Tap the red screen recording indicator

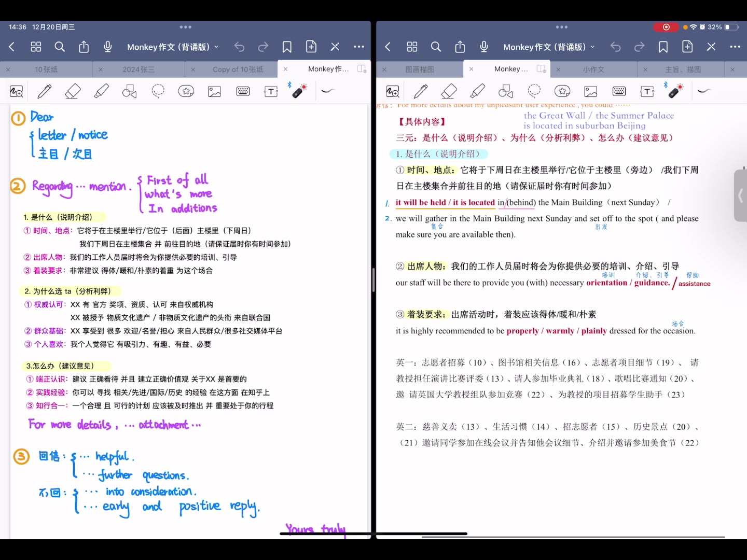point(666,27)
